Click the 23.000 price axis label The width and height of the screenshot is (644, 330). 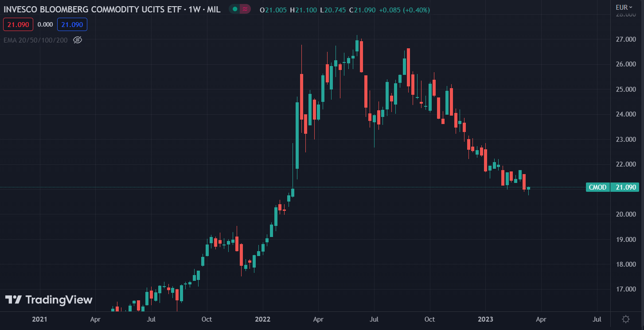(626, 140)
